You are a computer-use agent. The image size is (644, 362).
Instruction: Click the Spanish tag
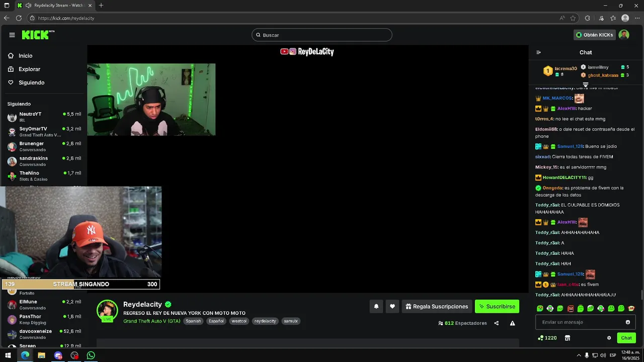[193, 321]
